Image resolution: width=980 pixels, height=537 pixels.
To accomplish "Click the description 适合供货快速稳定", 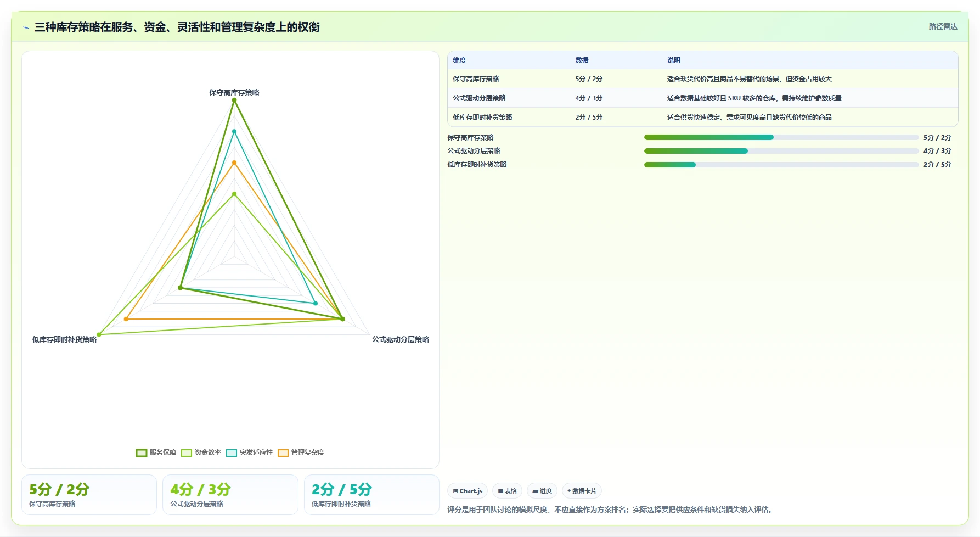I will pyautogui.click(x=749, y=118).
